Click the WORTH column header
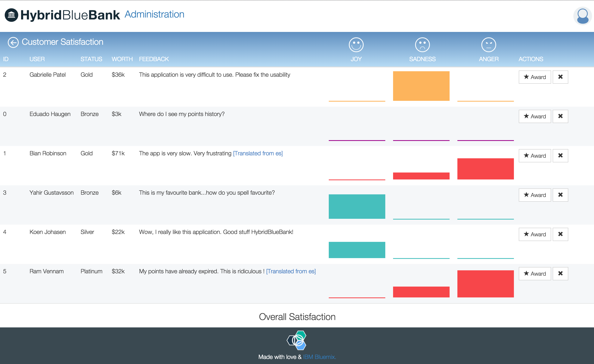 pyautogui.click(x=122, y=59)
